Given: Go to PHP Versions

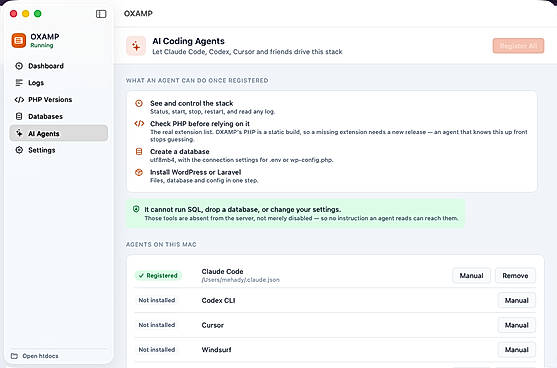Looking at the screenshot, I should (x=59, y=100).
